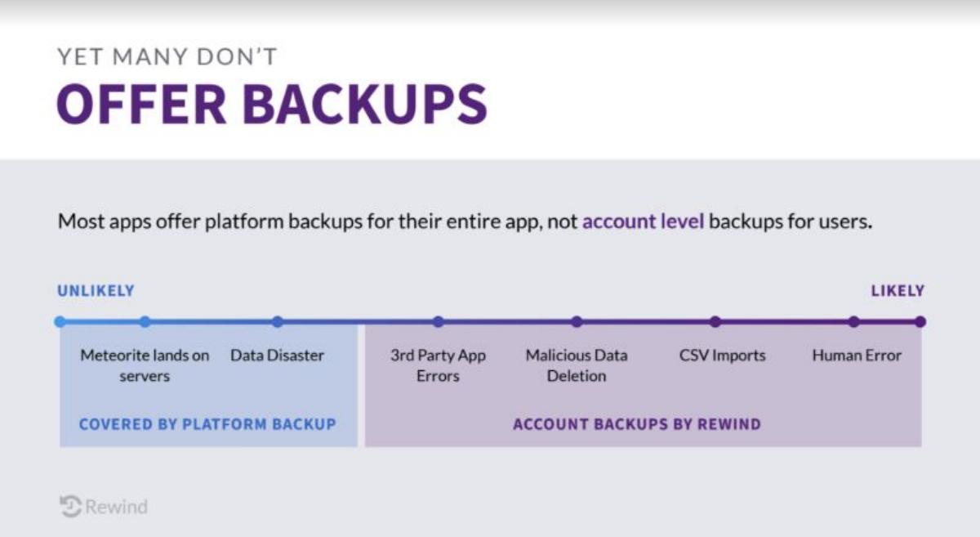Click the CSV Imports text label
This screenshot has width=980, height=537.
723,356
